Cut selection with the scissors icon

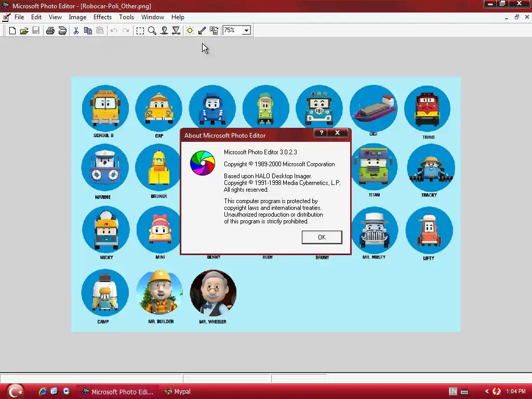click(x=76, y=31)
